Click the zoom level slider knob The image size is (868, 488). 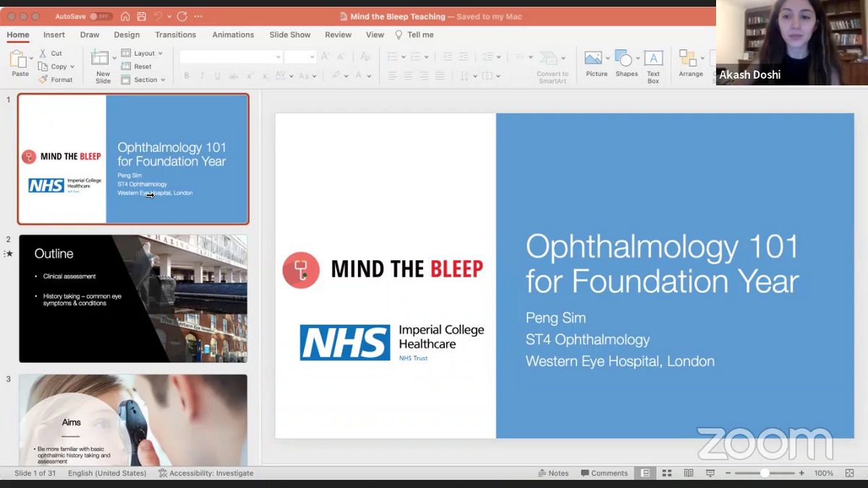765,473
